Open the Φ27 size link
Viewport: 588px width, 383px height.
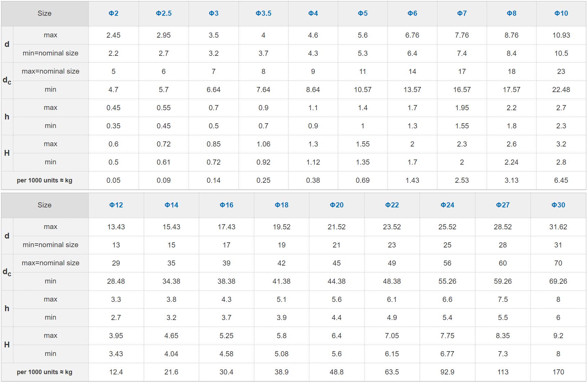click(503, 205)
